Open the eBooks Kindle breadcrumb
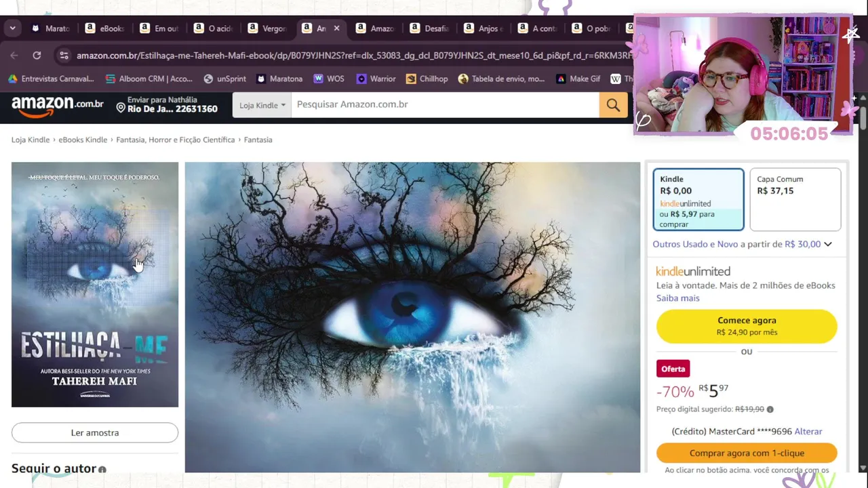Image resolution: width=868 pixels, height=488 pixels. [x=83, y=140]
